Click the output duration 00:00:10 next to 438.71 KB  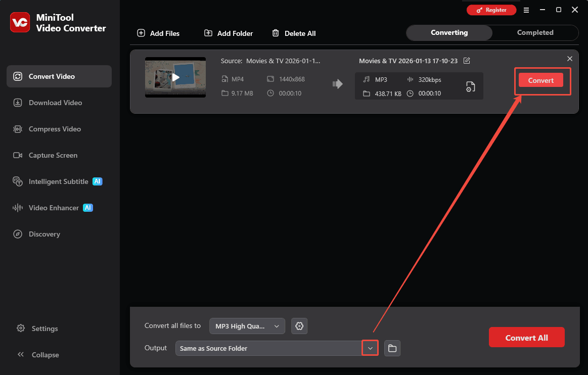429,93
